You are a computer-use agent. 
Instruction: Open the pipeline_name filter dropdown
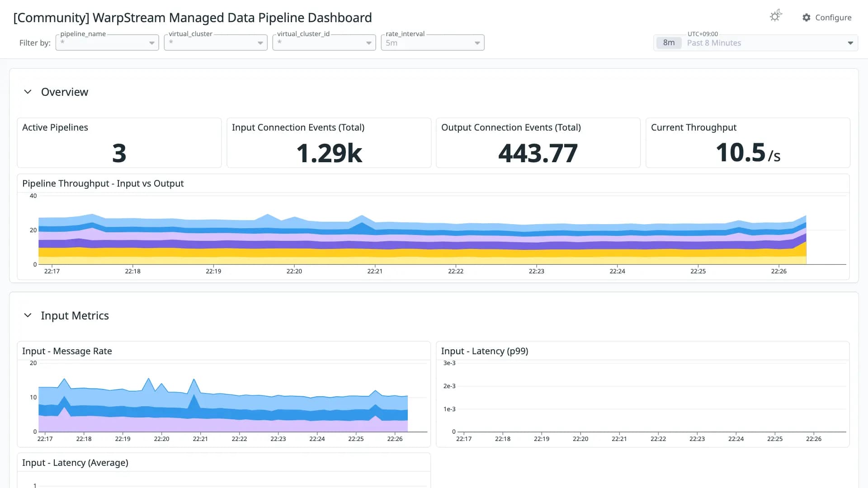(107, 42)
